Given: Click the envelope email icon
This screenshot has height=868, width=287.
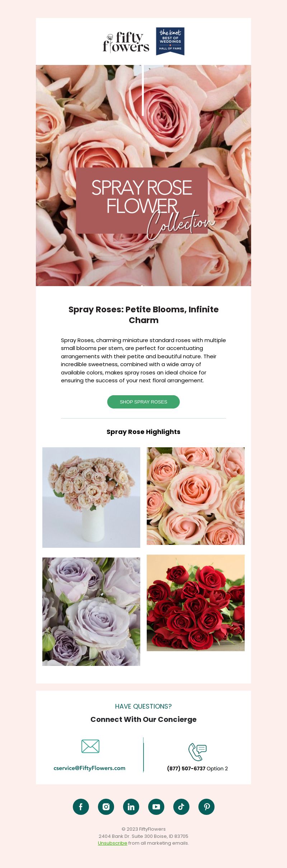Looking at the screenshot, I should (90, 746).
